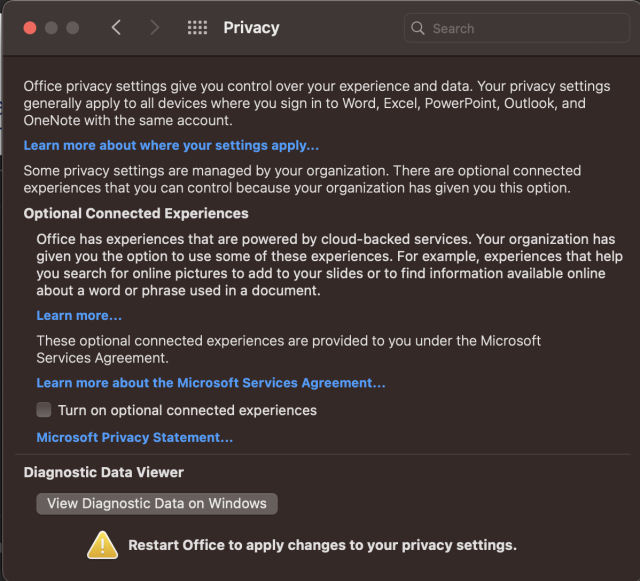Open 'Learn more about where your settings apply' link
Screen dimensions: 640x581
(171, 145)
